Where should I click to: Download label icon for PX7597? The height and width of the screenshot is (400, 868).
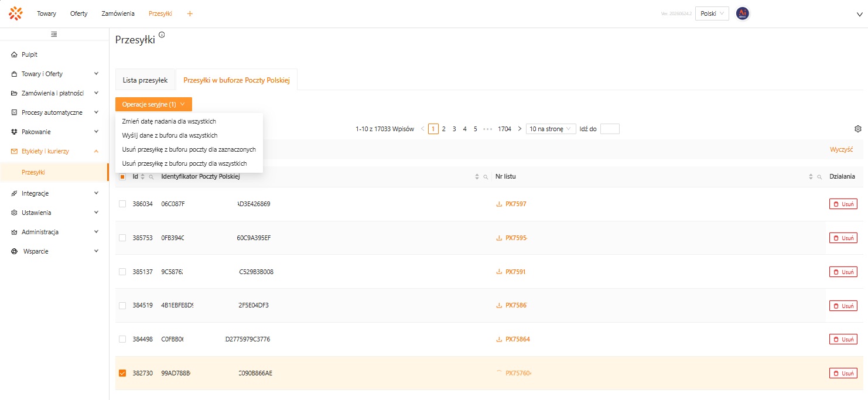pyautogui.click(x=499, y=204)
